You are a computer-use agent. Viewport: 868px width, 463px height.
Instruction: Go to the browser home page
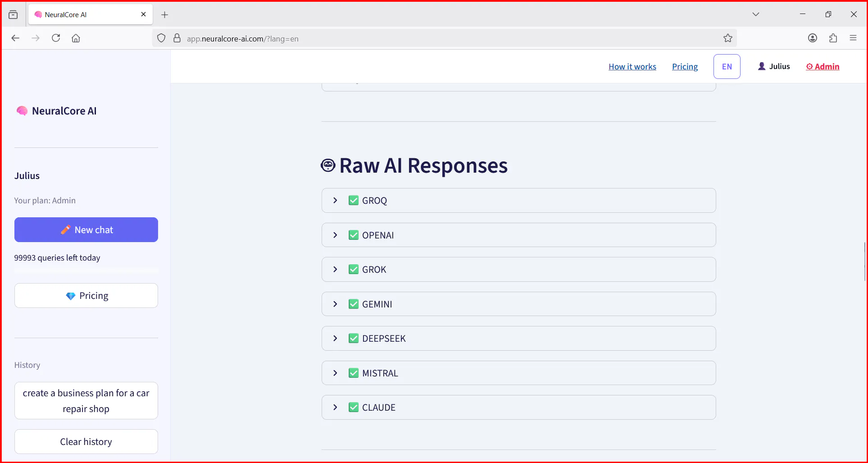pyautogui.click(x=76, y=38)
